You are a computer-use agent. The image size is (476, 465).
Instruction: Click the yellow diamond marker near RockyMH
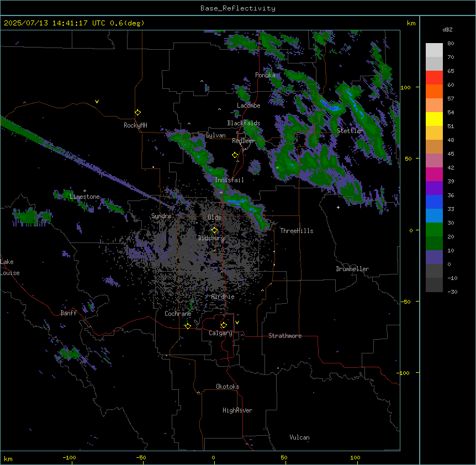coord(138,113)
